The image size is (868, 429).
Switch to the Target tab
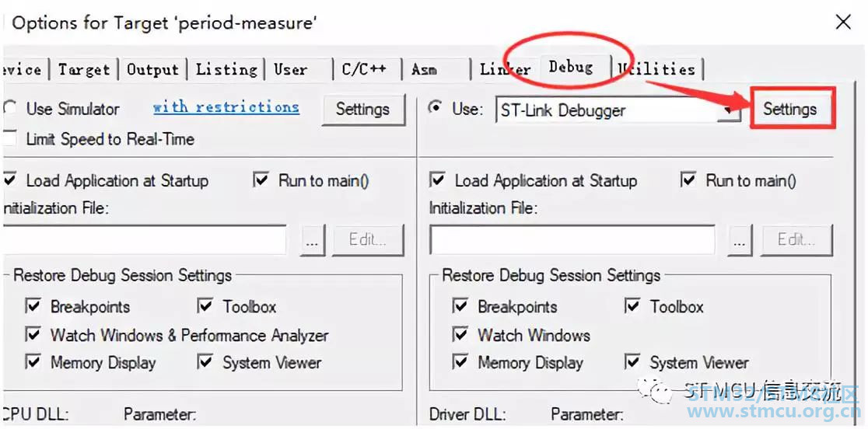point(84,70)
